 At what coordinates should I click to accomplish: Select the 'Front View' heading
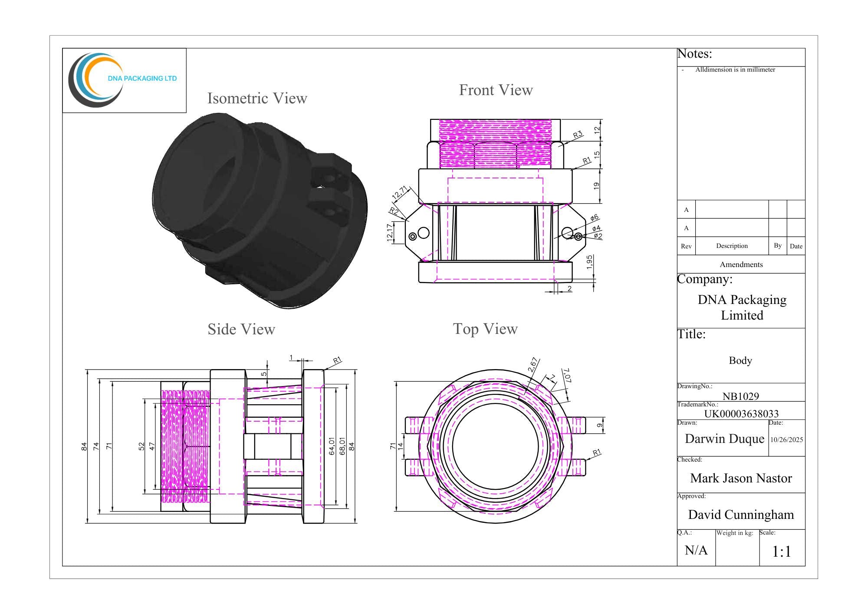496,90
